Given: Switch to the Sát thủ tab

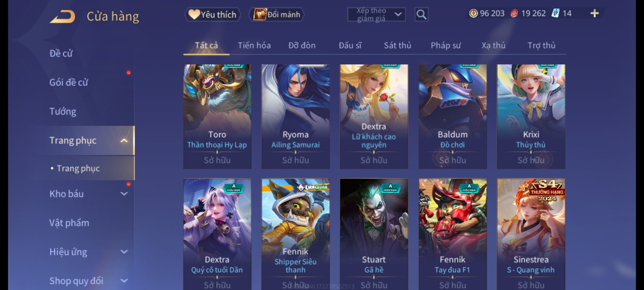Looking at the screenshot, I should [397, 45].
